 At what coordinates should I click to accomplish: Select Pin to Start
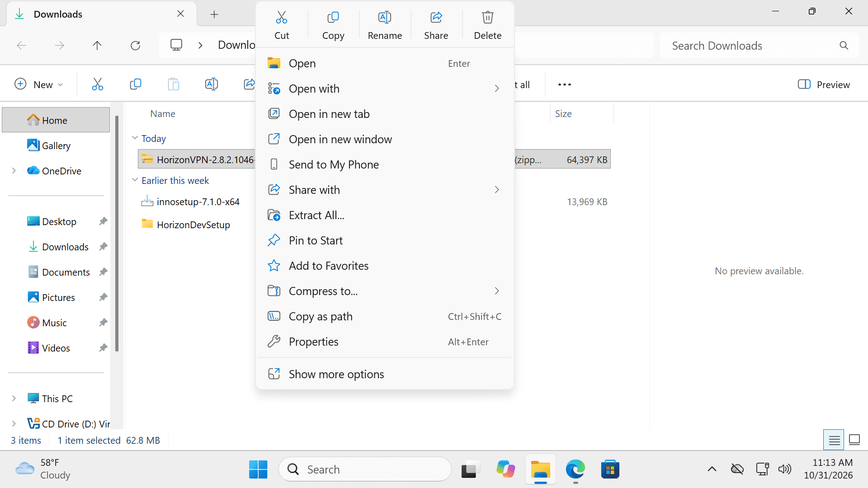click(385, 241)
